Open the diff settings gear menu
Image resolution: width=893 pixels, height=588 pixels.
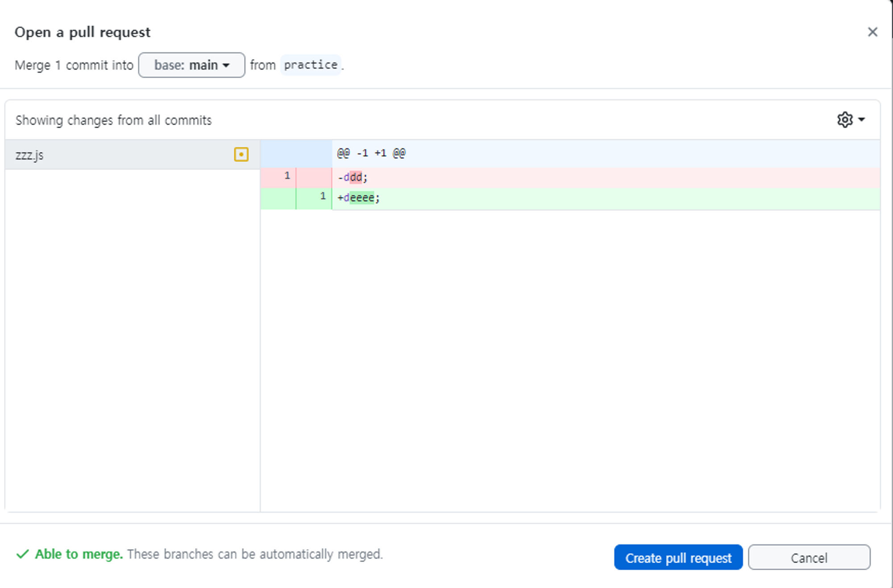tap(851, 120)
